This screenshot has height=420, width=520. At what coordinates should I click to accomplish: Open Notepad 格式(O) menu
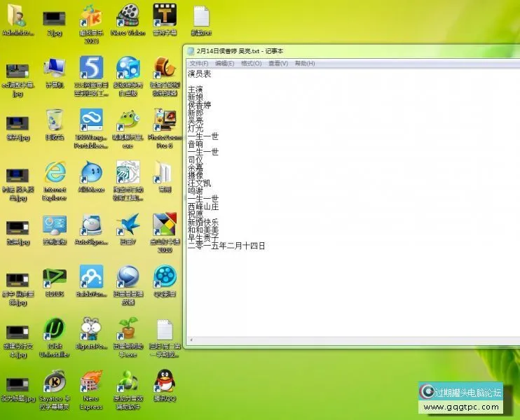252,63
